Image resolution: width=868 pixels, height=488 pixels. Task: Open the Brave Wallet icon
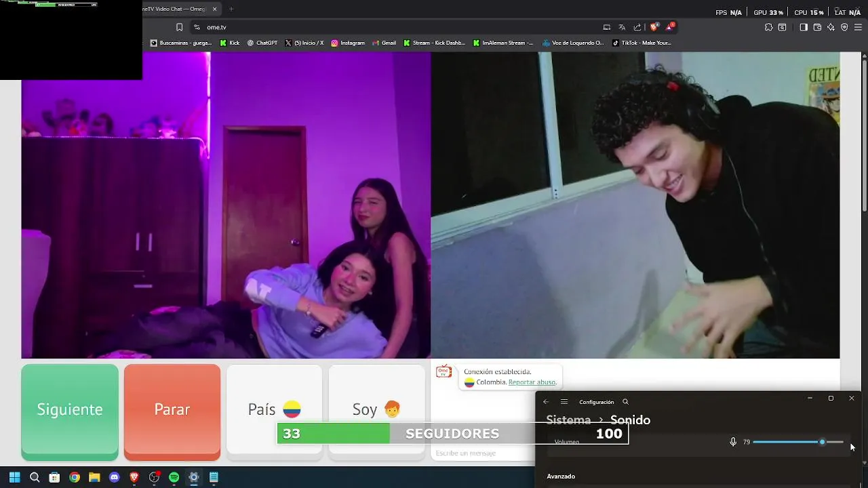[x=817, y=27]
